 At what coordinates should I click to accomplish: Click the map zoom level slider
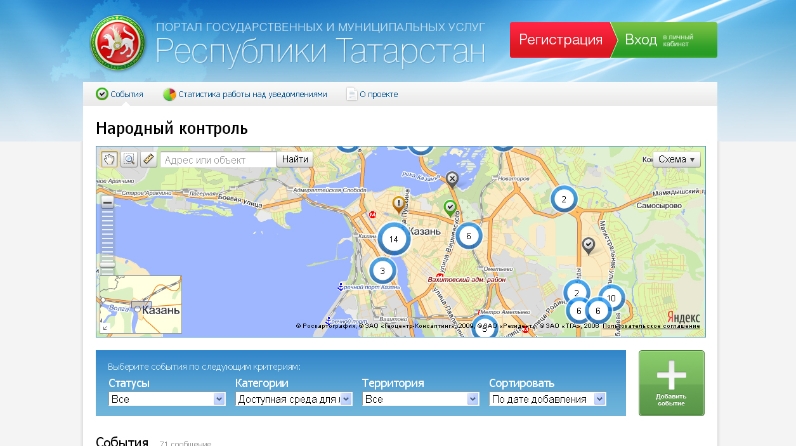click(x=105, y=235)
